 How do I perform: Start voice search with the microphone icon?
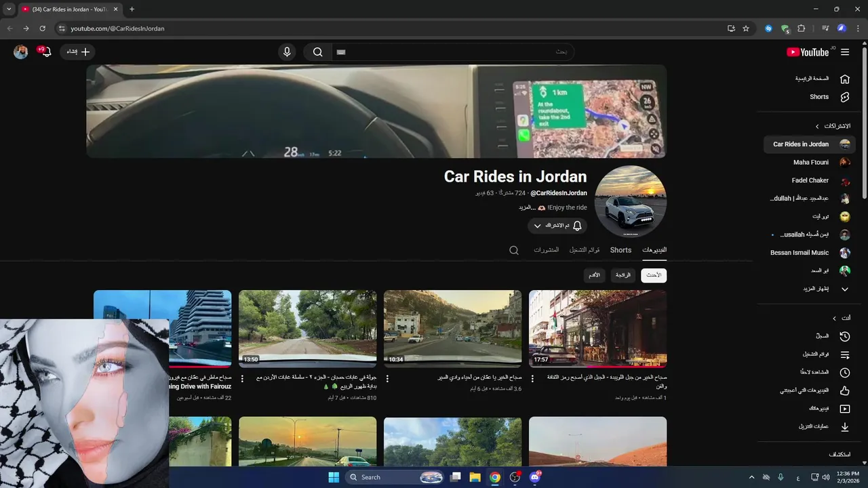click(x=287, y=52)
